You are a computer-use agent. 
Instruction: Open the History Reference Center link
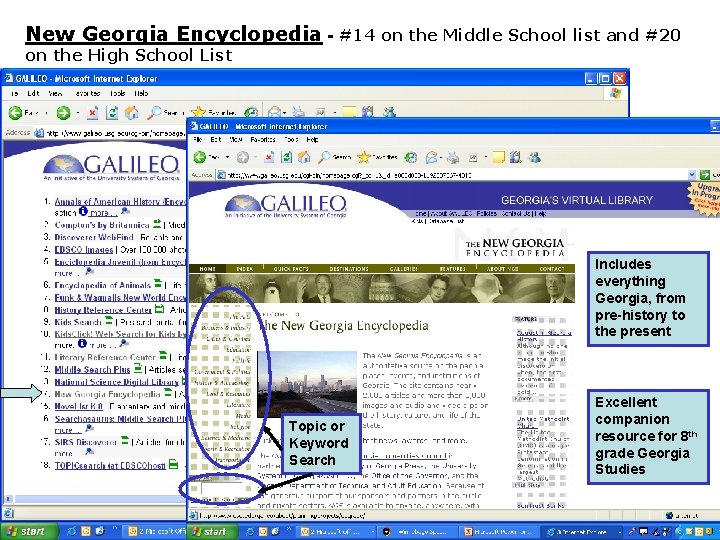click(103, 310)
